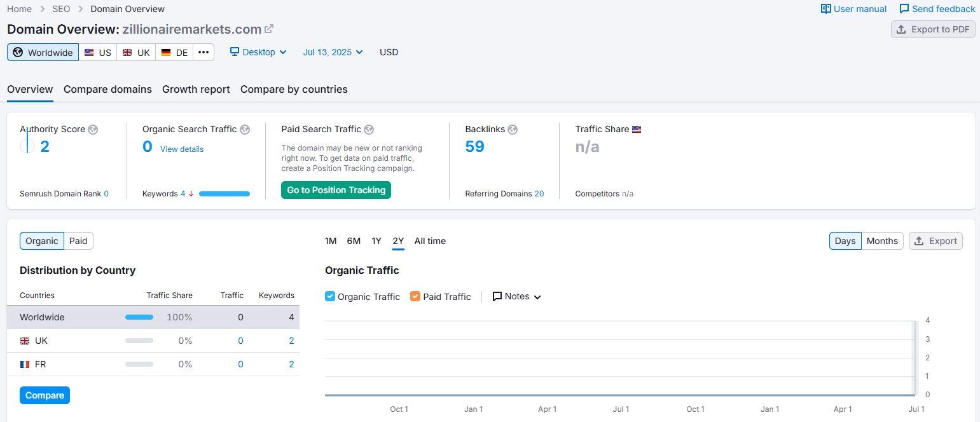
Task: Open the Desktop device dropdown
Action: (258, 52)
